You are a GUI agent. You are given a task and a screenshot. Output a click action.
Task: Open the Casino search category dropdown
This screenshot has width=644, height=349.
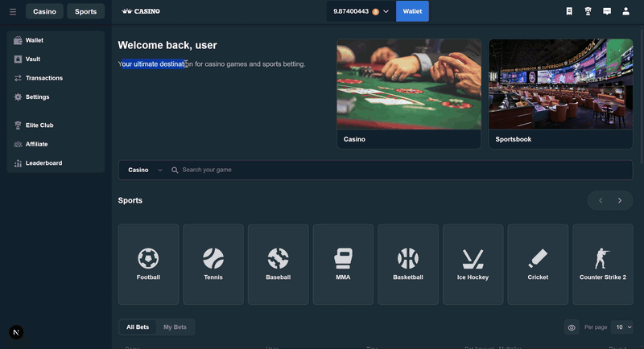click(x=144, y=170)
